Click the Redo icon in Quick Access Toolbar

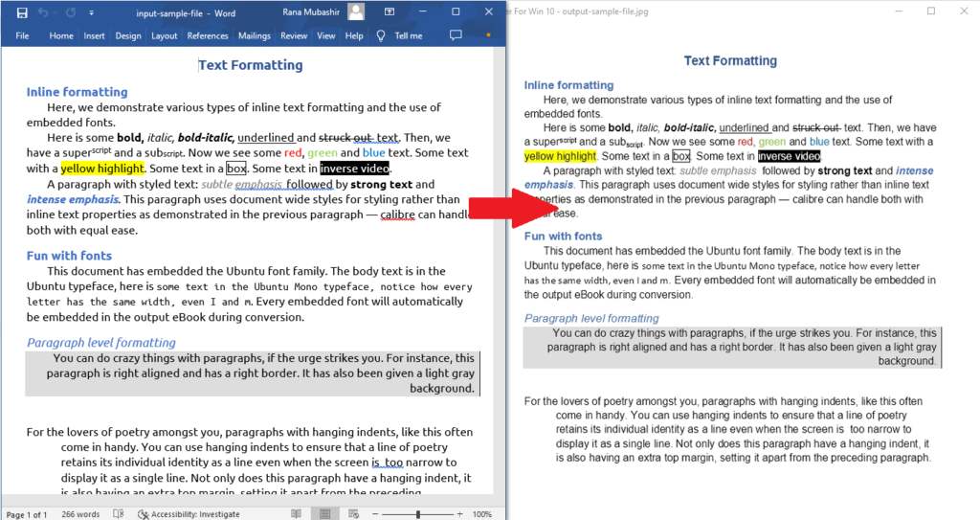click(x=70, y=12)
